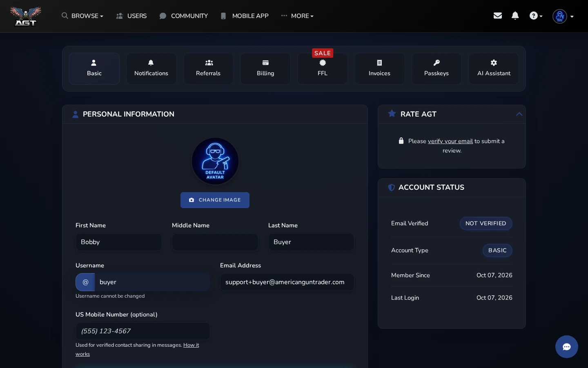Image resolution: width=588 pixels, height=368 pixels.
Task: Focus the Last Name field
Action: 311,242
